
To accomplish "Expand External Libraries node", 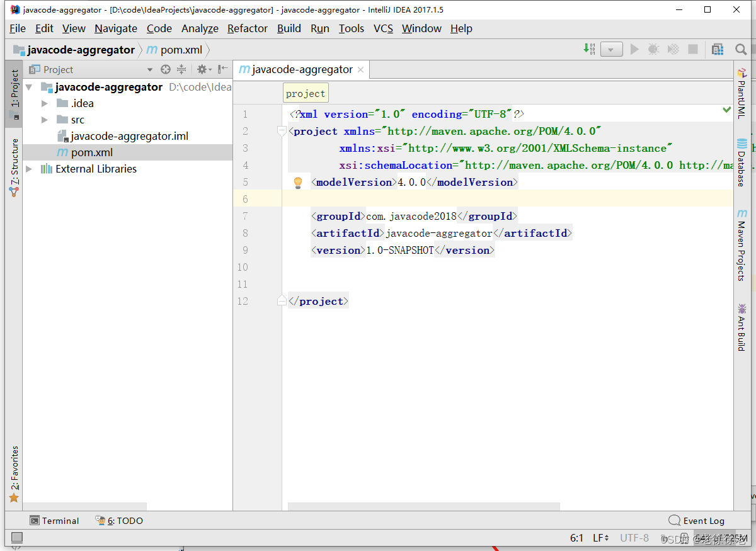I will click(29, 169).
